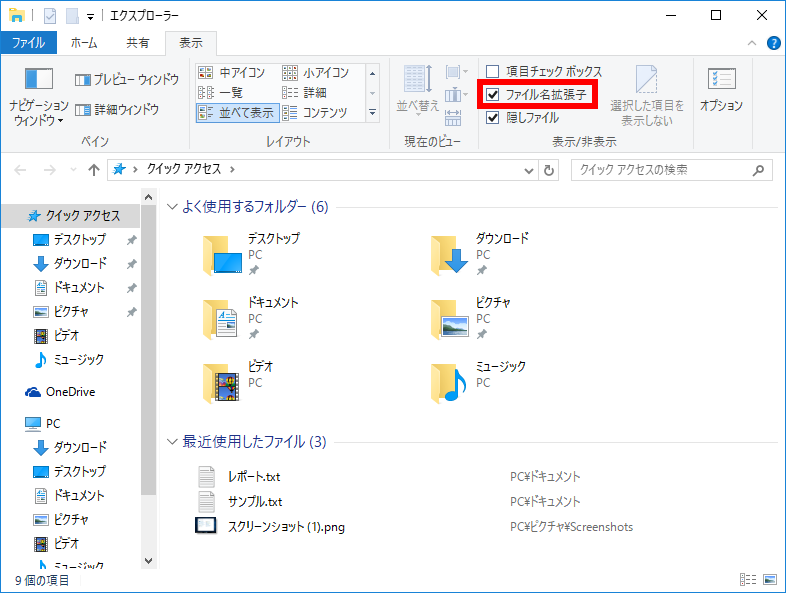Viewport: 786px width, 593px height.
Task: Open address bar history dropdown
Action: [528, 170]
